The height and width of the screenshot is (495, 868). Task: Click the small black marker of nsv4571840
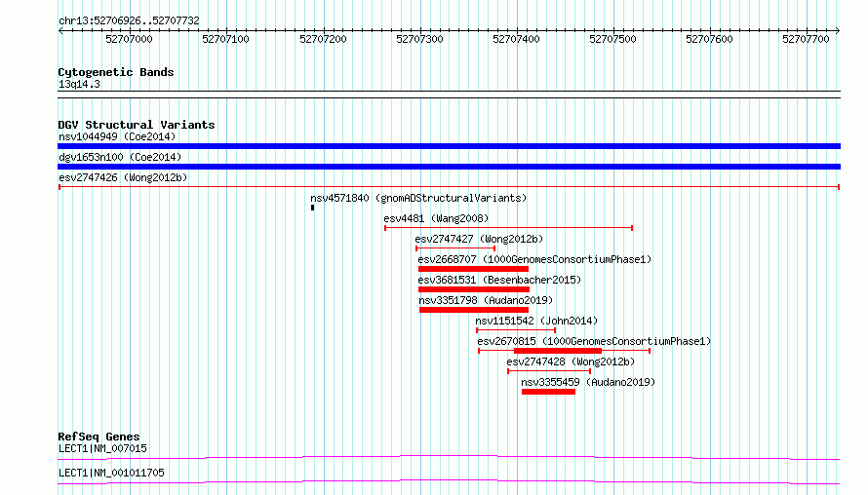[313, 208]
